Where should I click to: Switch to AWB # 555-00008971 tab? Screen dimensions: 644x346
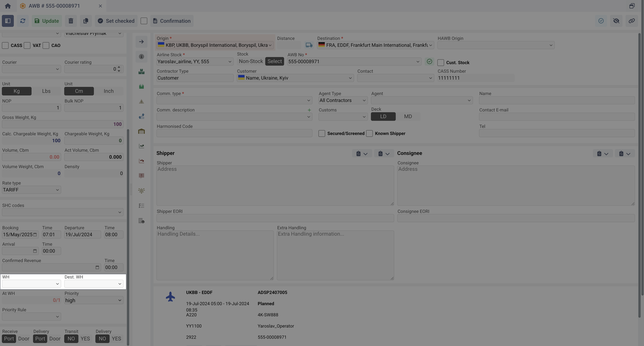(x=54, y=6)
